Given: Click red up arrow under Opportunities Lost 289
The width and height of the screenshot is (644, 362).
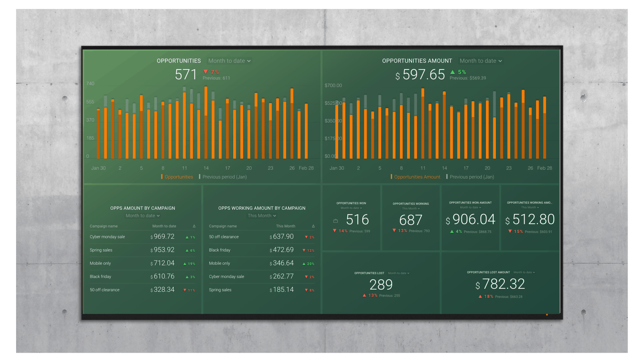Looking at the screenshot, I should 364,295.
